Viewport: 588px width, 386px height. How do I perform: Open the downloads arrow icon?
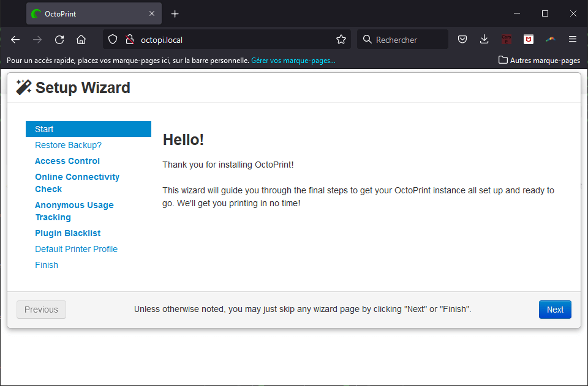click(484, 39)
